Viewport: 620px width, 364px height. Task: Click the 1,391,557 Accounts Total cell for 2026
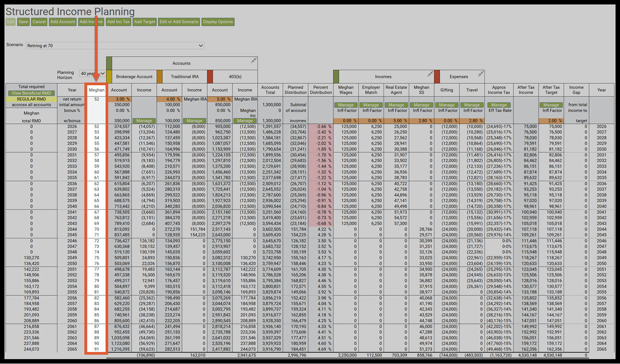pos(271,126)
